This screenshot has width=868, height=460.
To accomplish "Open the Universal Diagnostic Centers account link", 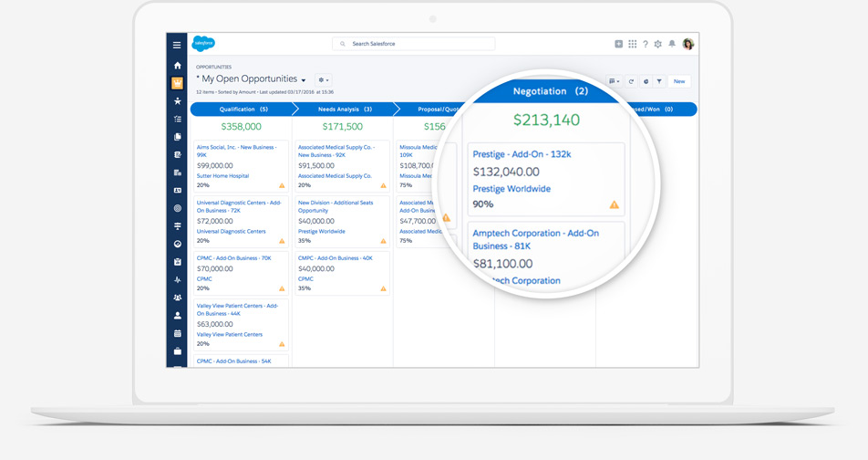I will [231, 231].
